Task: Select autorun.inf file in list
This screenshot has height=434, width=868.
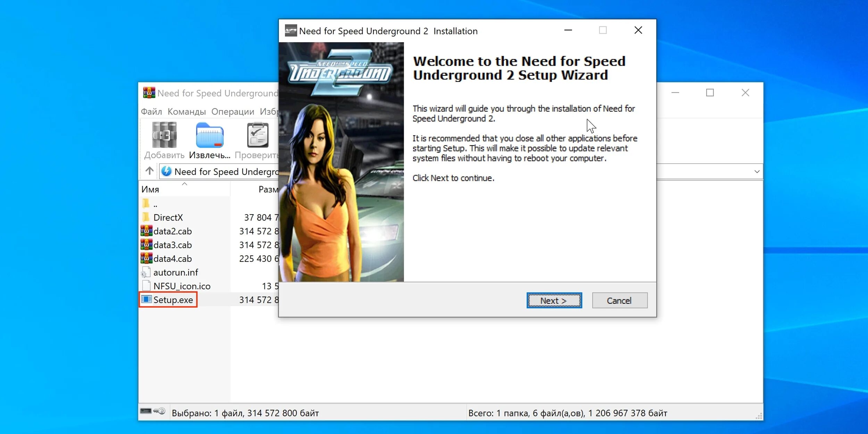Action: tap(176, 272)
